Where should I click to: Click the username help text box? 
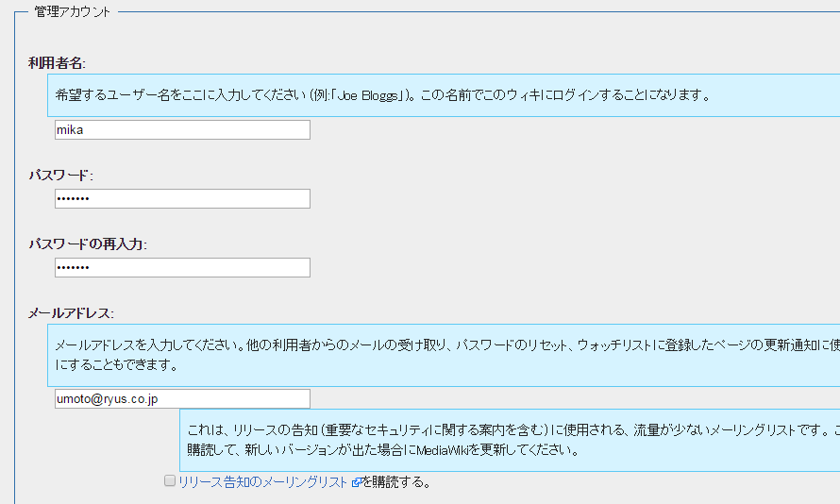[444, 95]
